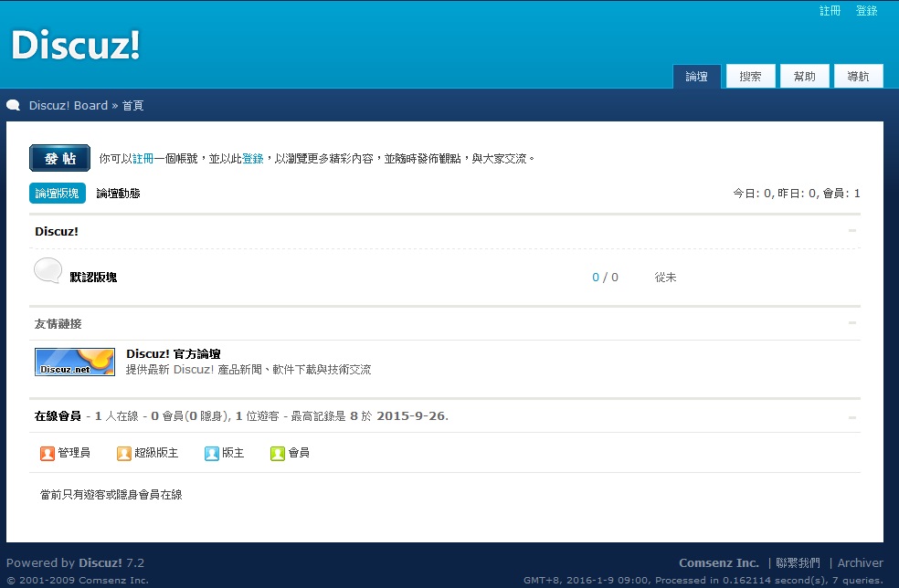This screenshot has height=588, width=899.
Task: Open the 論壇 navigation tab
Action: coord(696,76)
